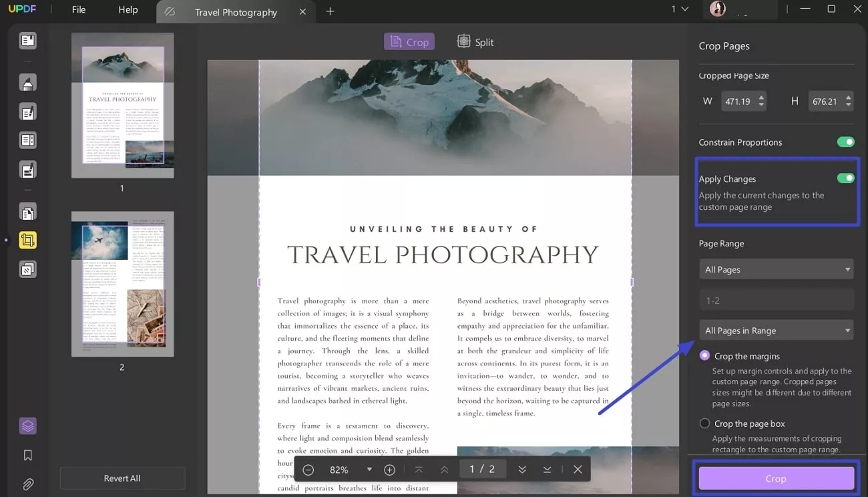
Task: Open the Reader mode sidebar icon
Action: (27, 41)
